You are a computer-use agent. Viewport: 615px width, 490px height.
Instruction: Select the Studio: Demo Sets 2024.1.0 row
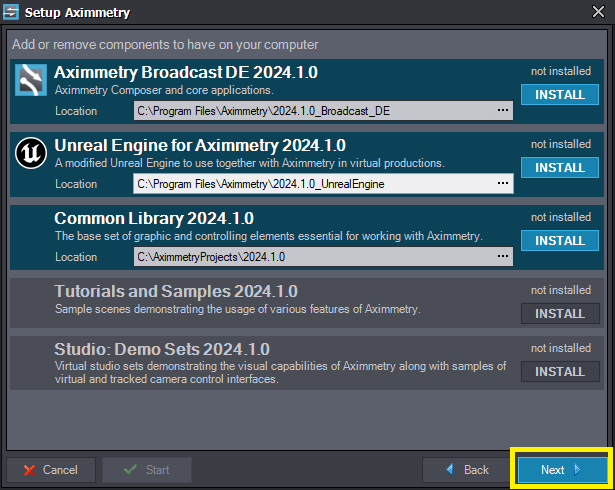pos(260,364)
